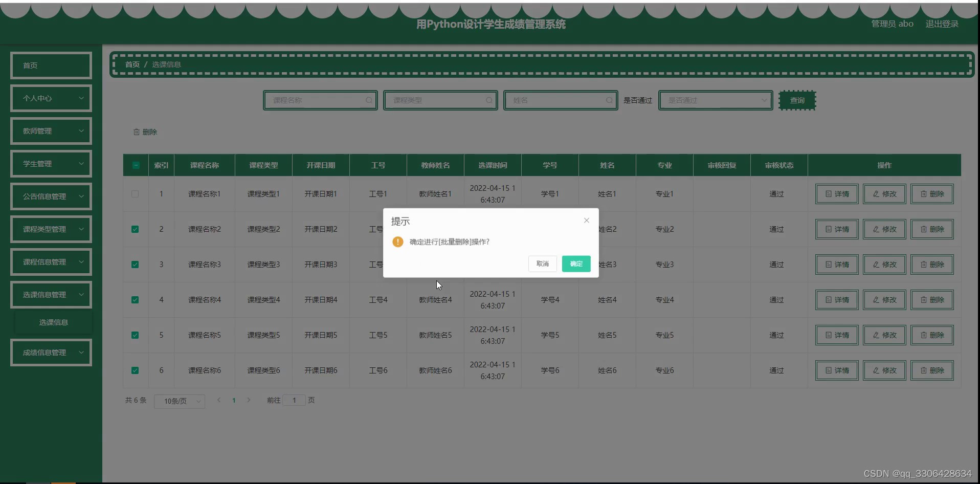Click 删除 button for row 1
Screen dimensions: 980x484
[932, 194]
